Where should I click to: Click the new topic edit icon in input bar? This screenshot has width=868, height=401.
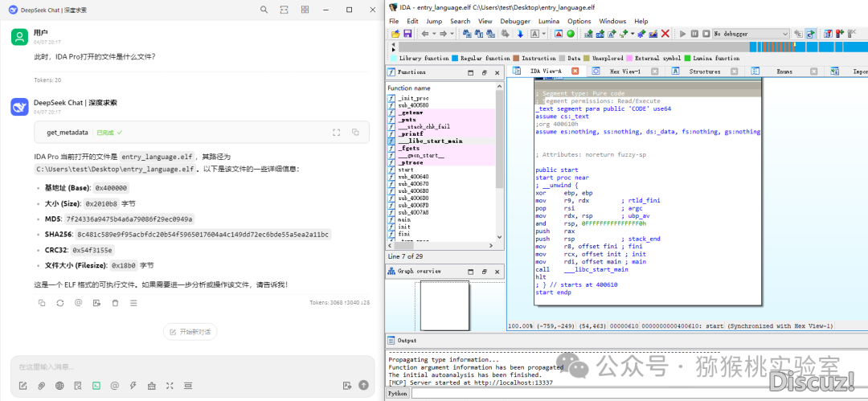[23, 386]
